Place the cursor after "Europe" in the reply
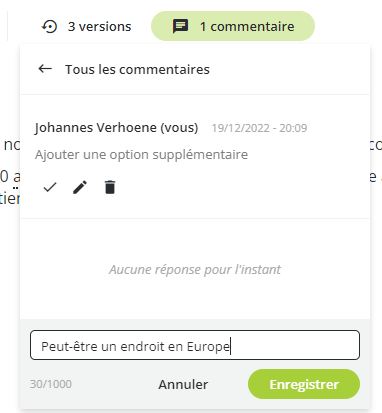382x413 pixels. pos(231,346)
